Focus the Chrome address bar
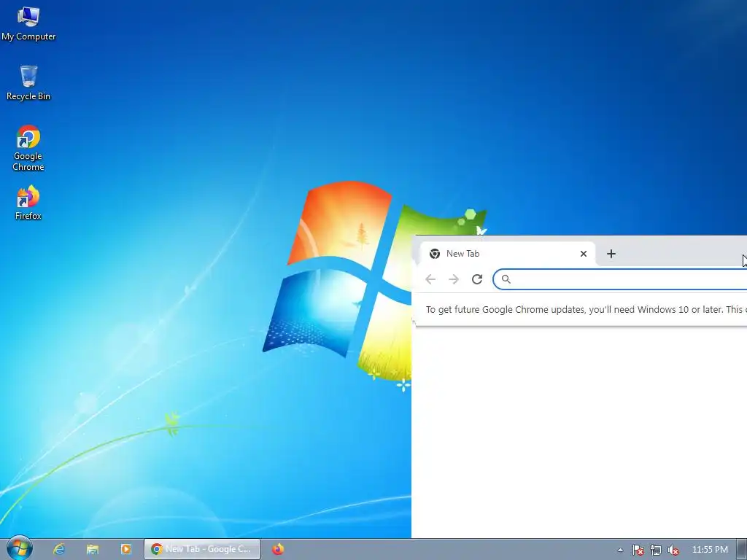The image size is (747, 560). coord(620,279)
